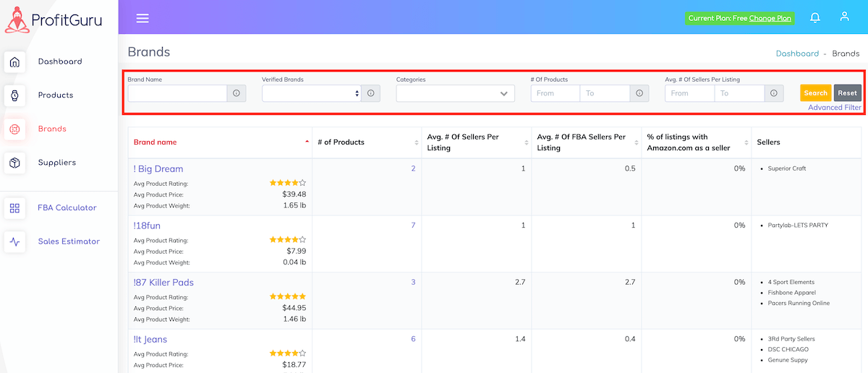Focus Avg. # Of Sellers From field
Screen dimensions: 868x373
click(689, 93)
